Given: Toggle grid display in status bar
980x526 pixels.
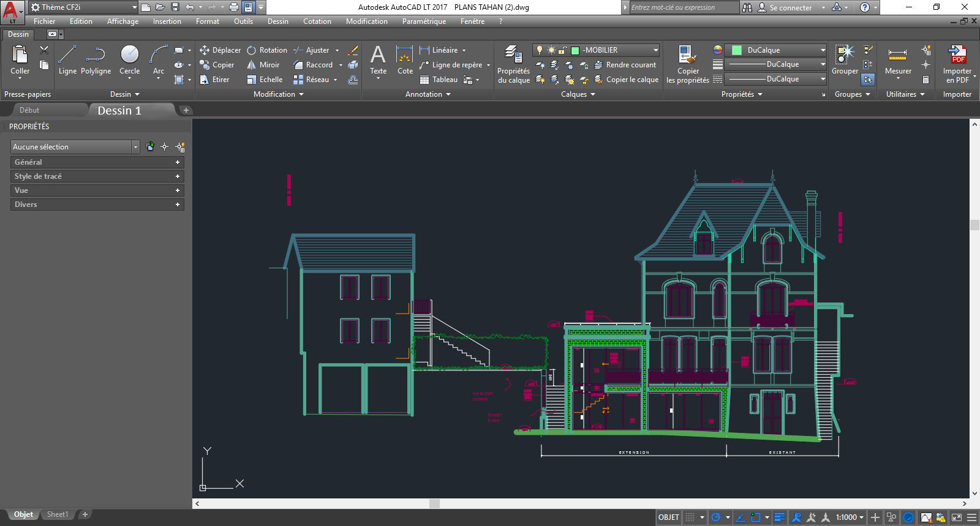Looking at the screenshot, I should pos(690,517).
